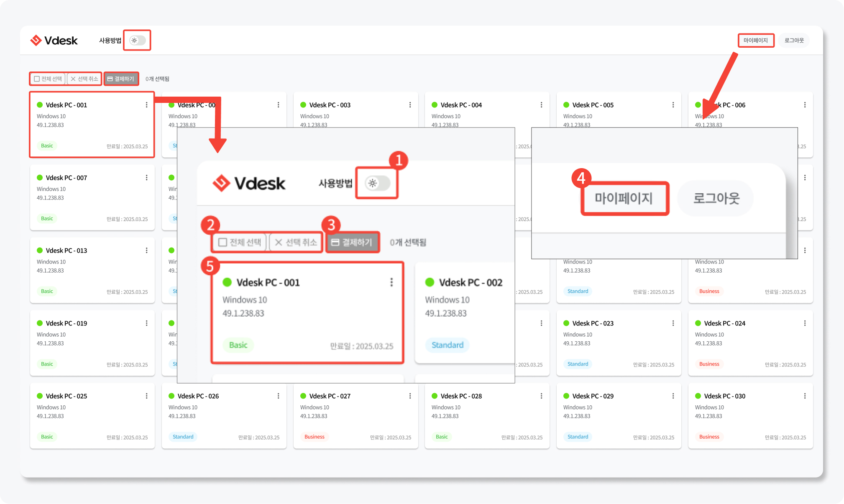Open the kebab menu on Vdesk PC - 013 card
This screenshot has height=504, width=844.
[146, 251]
